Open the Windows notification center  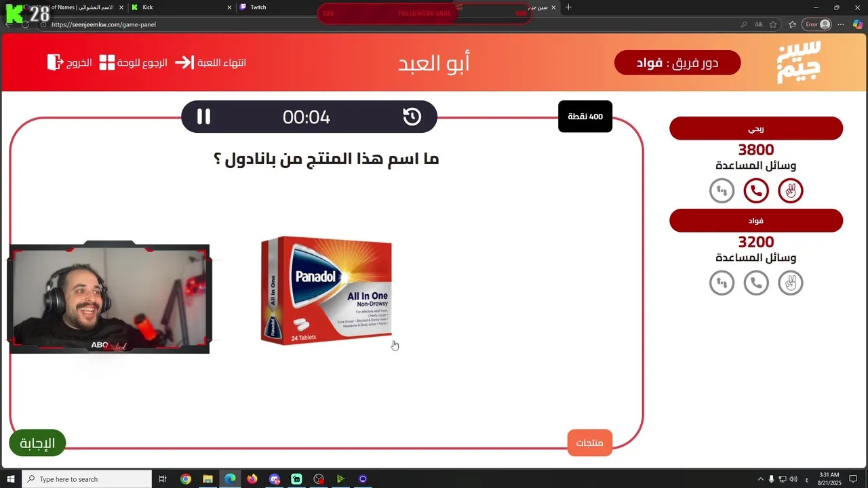tap(854, 479)
